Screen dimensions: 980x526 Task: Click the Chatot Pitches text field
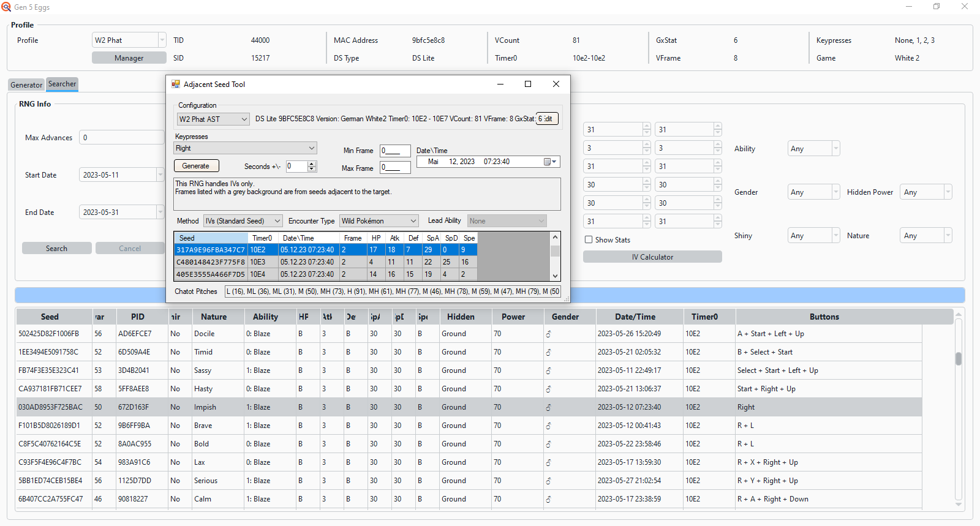pos(393,291)
